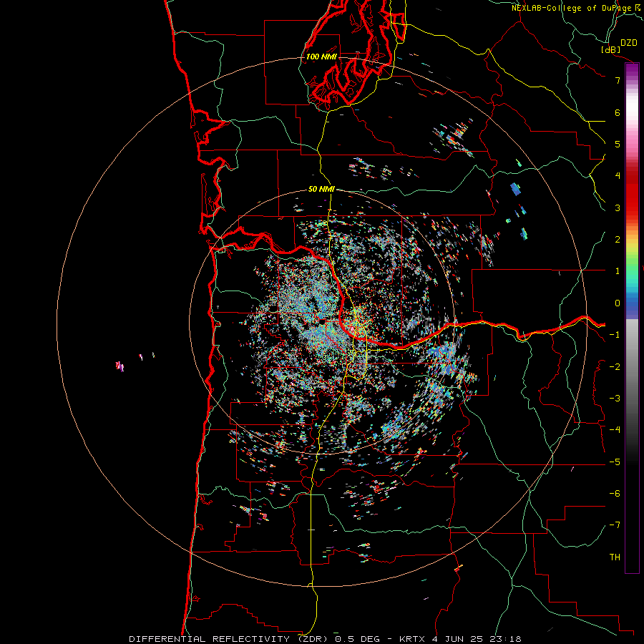Click the -3 value on color scale
Image resolution: width=644 pixels, height=644 pixels.
click(615, 399)
